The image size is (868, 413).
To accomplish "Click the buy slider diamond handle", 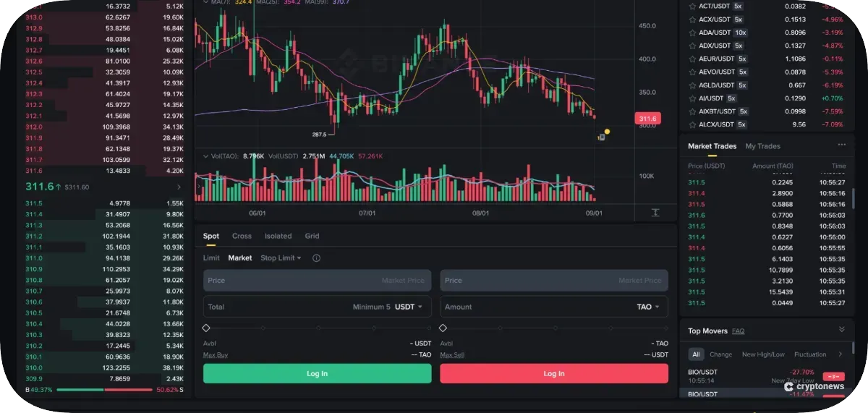I will coord(206,328).
